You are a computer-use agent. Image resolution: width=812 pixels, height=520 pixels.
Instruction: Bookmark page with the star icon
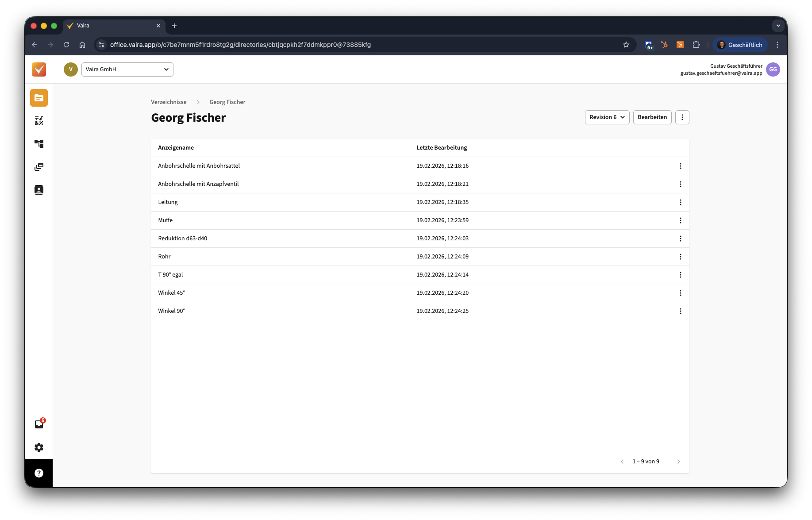pyautogui.click(x=626, y=45)
